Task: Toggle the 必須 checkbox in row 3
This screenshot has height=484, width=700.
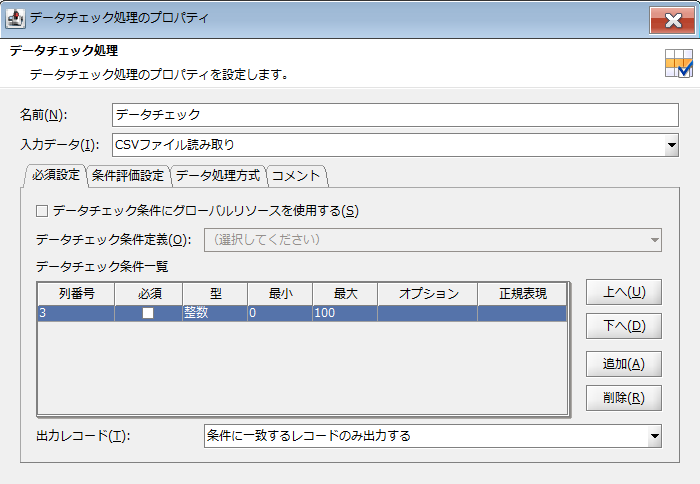Action: pos(147,313)
